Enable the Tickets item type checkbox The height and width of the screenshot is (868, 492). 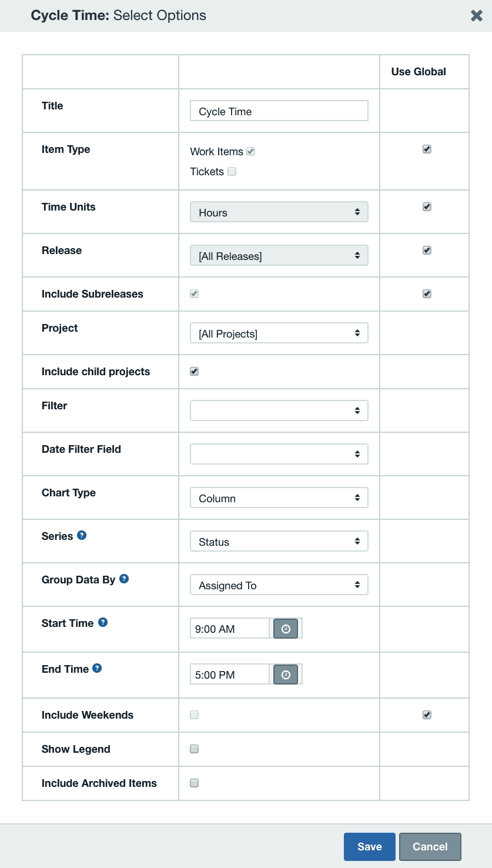pyautogui.click(x=232, y=171)
